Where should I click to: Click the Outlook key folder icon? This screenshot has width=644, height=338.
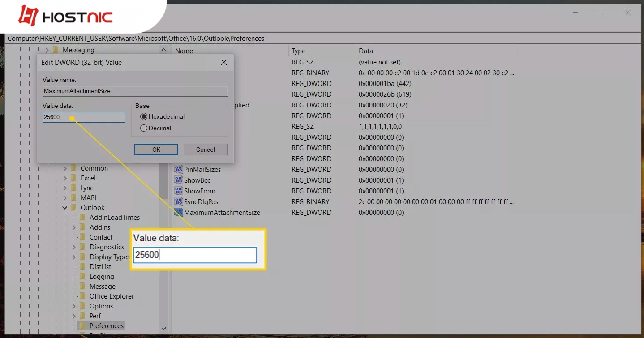[74, 207]
